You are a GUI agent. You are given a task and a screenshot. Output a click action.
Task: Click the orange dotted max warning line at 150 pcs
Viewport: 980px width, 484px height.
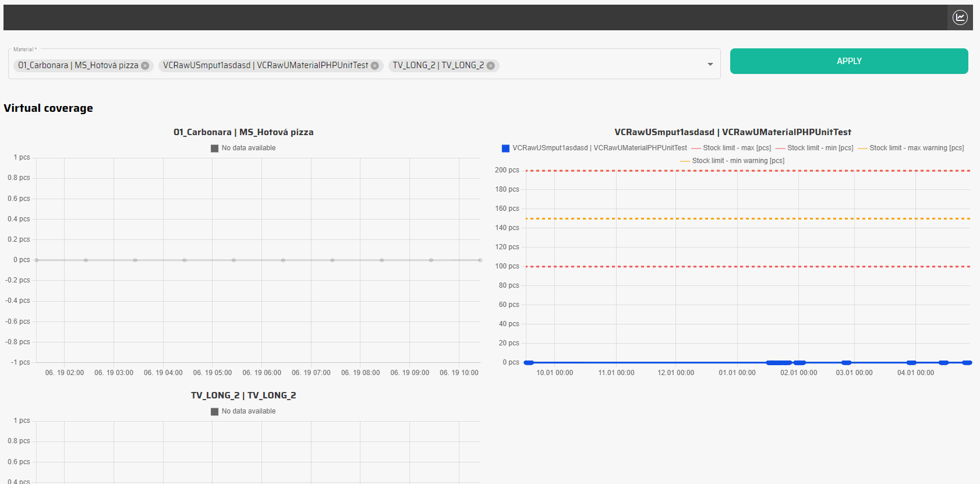click(x=699, y=219)
